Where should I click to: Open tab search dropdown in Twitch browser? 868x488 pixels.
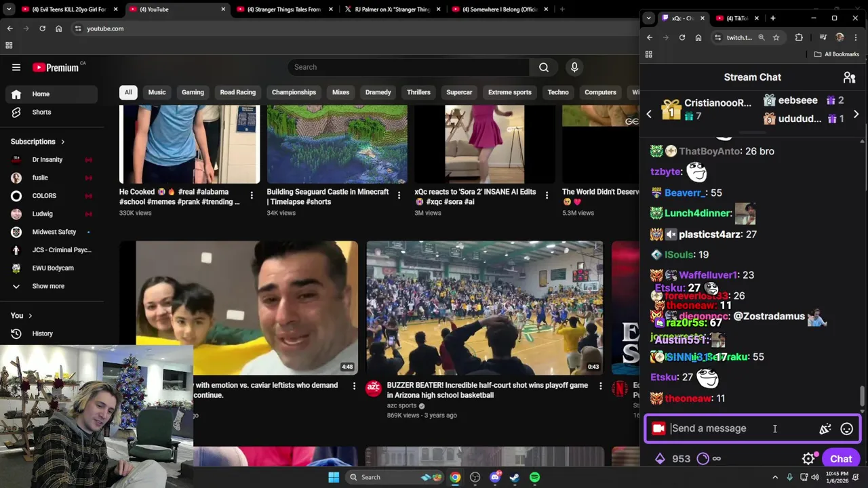[x=649, y=18]
